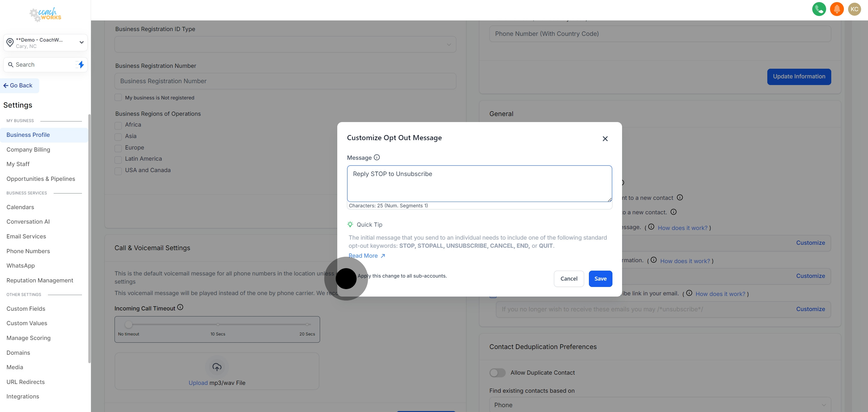This screenshot has width=868, height=412.
Task: Click the KC user avatar
Action: 854,9
